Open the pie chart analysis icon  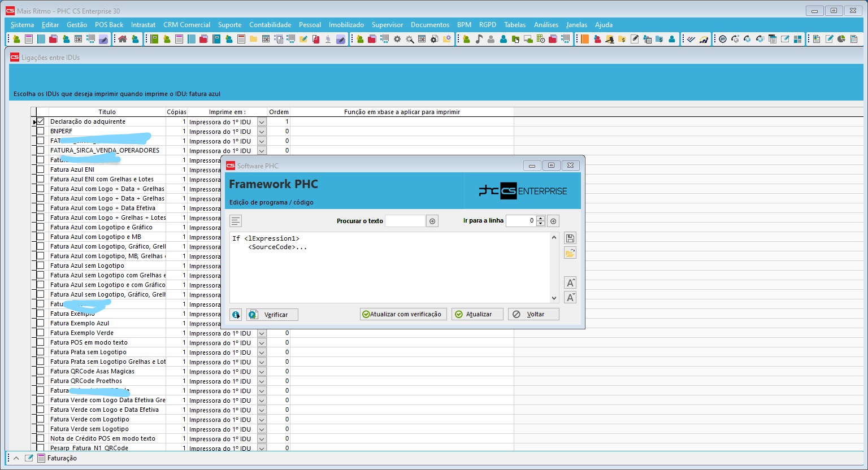[840, 39]
